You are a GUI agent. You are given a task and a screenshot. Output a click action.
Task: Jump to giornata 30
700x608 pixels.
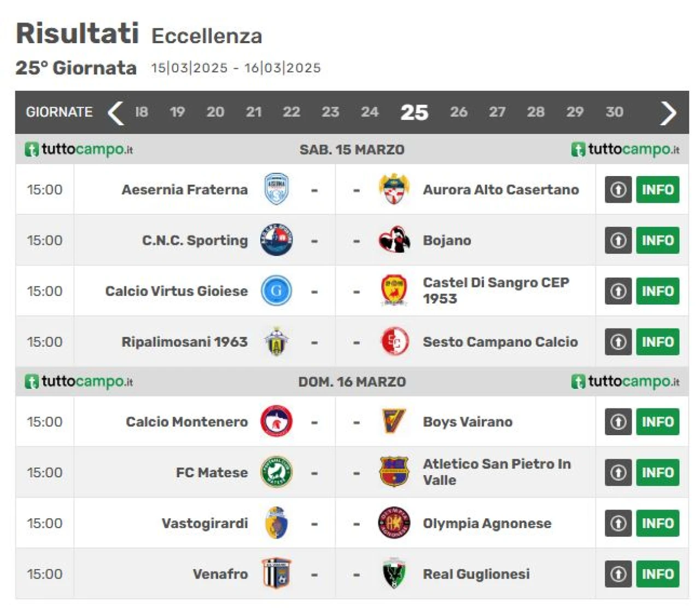614,112
